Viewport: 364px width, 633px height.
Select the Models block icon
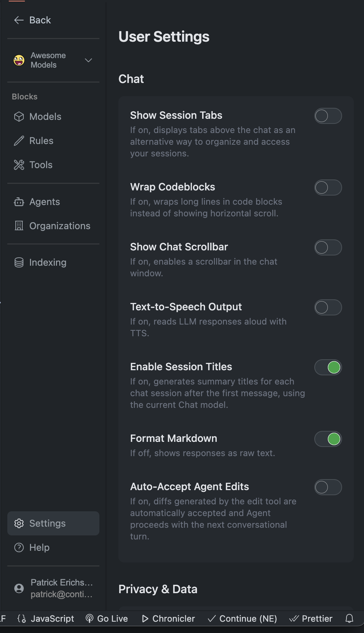click(x=19, y=117)
